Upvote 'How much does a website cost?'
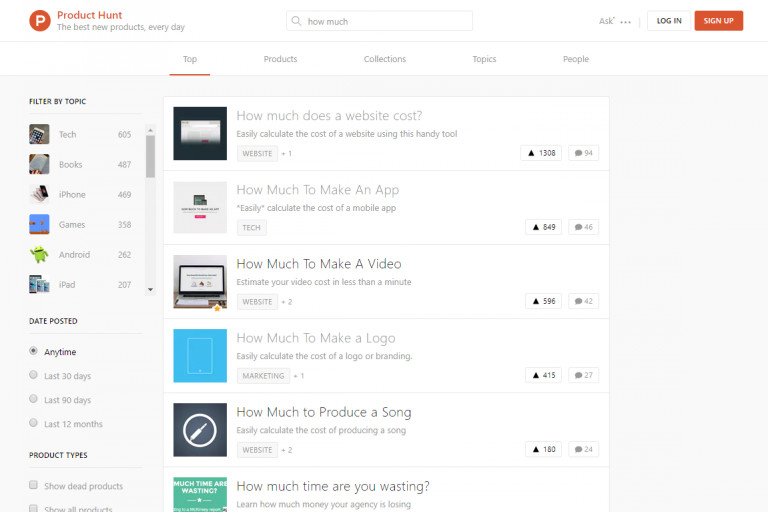Viewport: 768px width, 512px height. tap(541, 153)
